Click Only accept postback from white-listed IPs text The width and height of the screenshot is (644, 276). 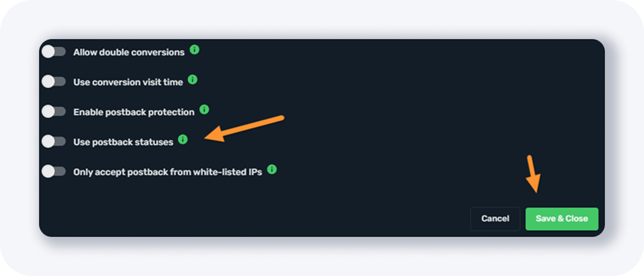click(167, 172)
